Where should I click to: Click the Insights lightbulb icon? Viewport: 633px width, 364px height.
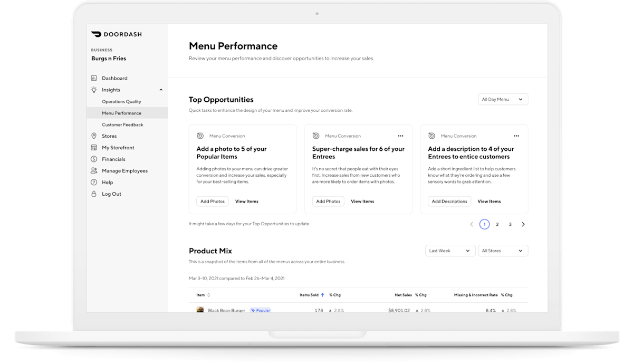pos(94,90)
